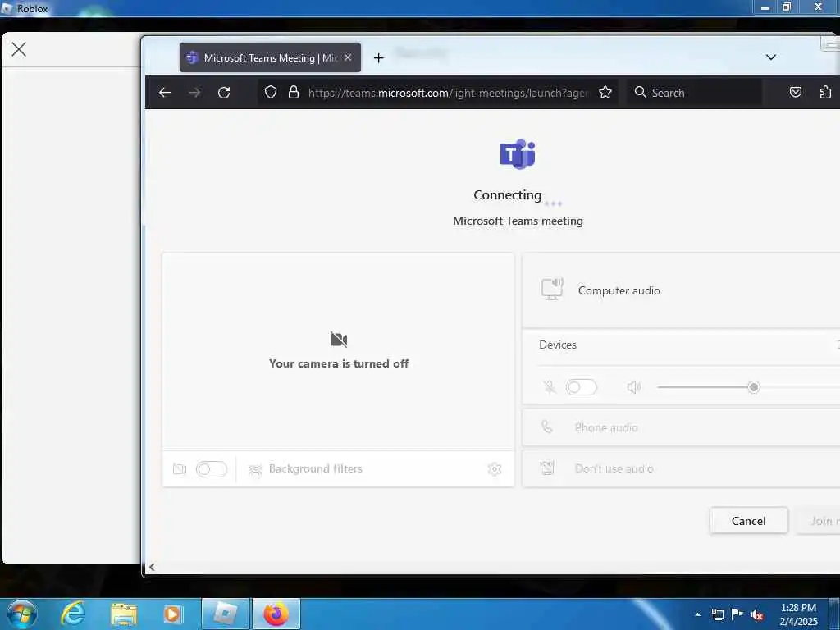The image size is (840, 630).
Task: Click the camera-off icon in the preview
Action: point(339,339)
